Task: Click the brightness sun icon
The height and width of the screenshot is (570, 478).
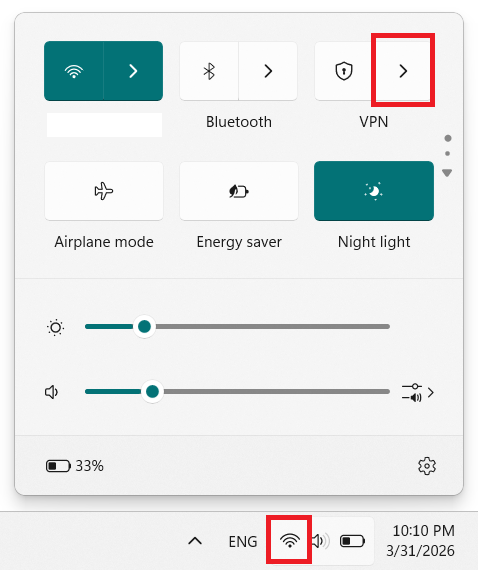Action: tap(56, 328)
